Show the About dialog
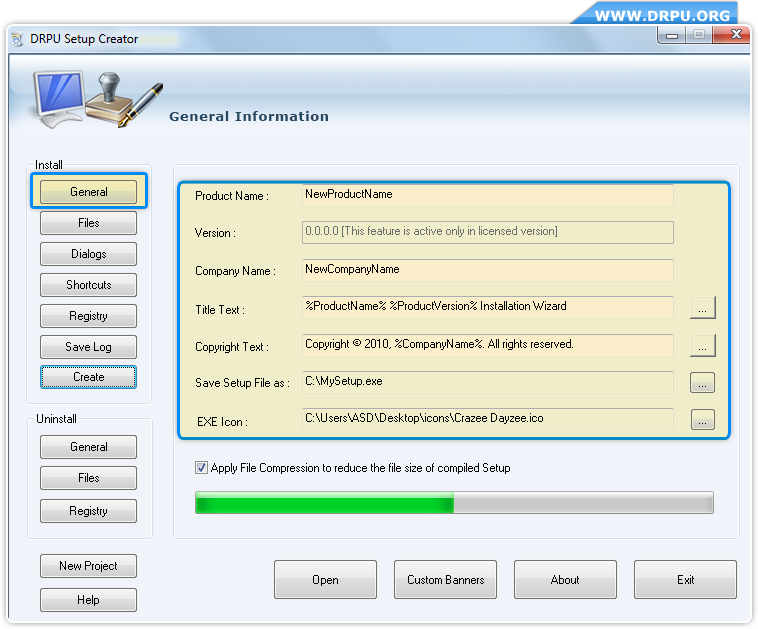This screenshot has width=758, height=629. click(x=565, y=580)
